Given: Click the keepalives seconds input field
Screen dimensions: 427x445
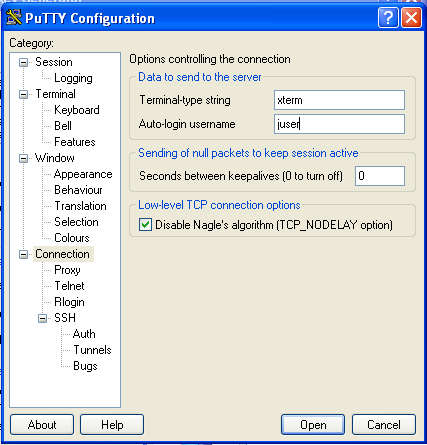Looking at the screenshot, I should point(380,176).
